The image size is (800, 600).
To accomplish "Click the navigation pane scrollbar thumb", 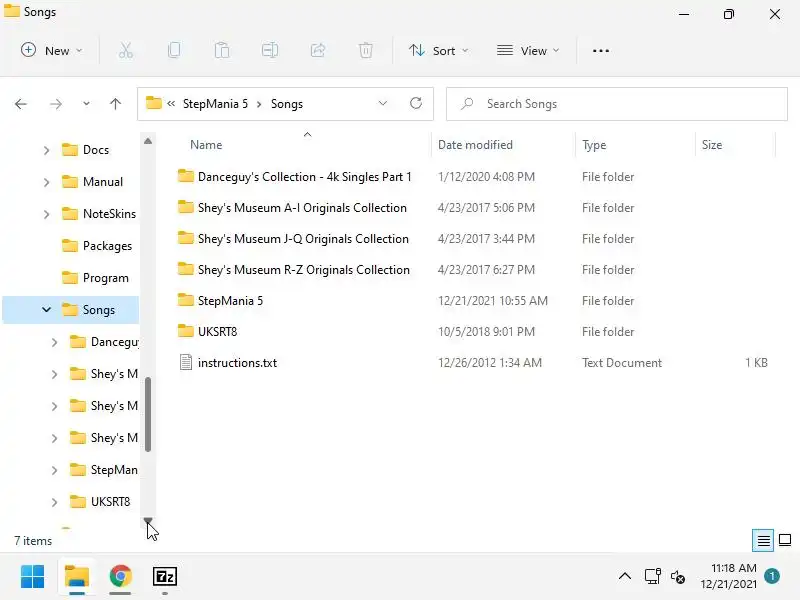I will click(x=148, y=414).
